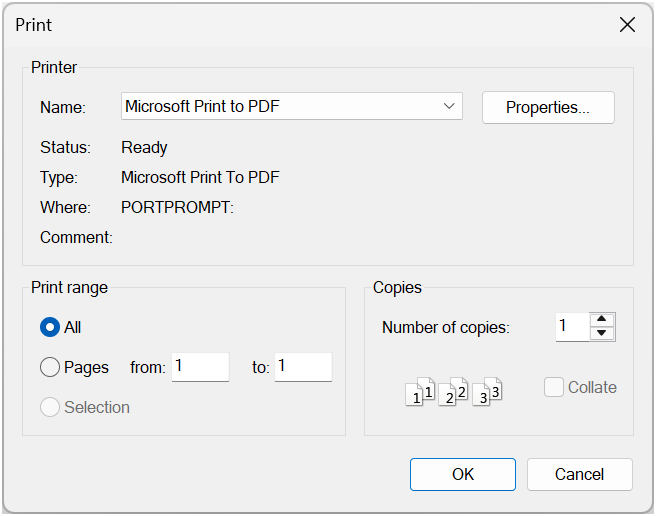Select the Selection print range option
The width and height of the screenshot is (656, 516).
(50, 407)
